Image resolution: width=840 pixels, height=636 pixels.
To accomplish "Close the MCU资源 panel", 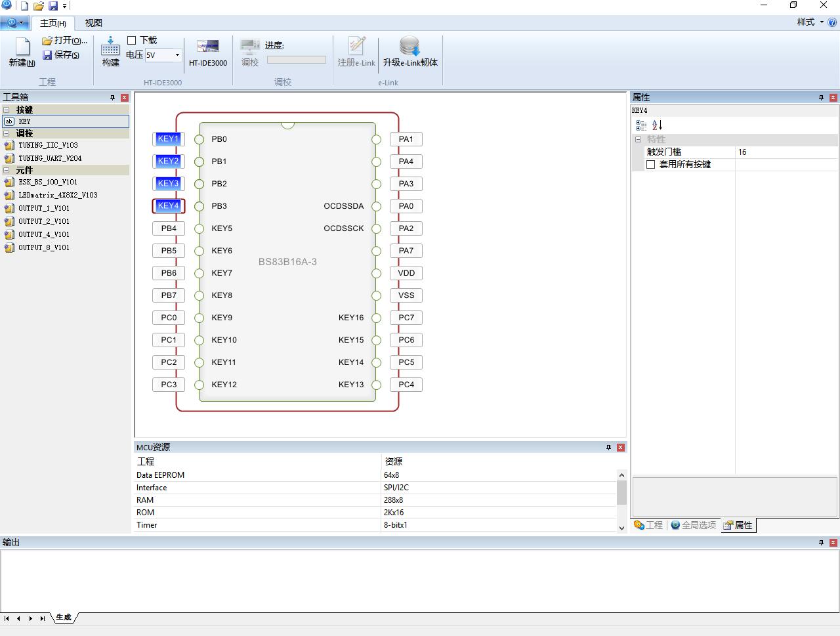I will pyautogui.click(x=620, y=447).
